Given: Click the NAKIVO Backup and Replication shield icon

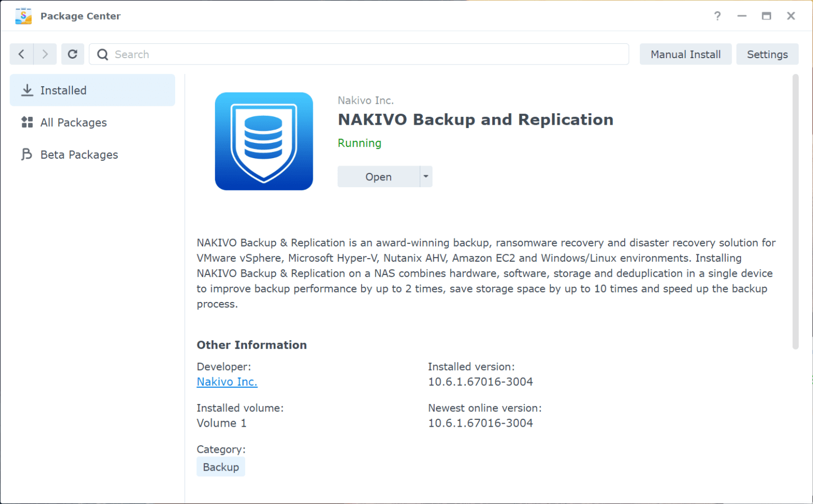Looking at the screenshot, I should pyautogui.click(x=264, y=141).
